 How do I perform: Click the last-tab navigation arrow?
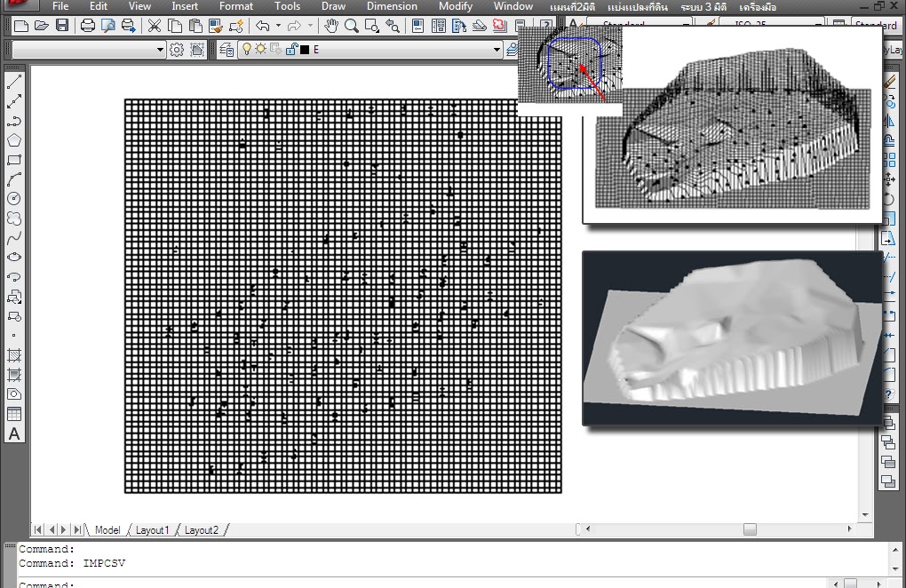pos(77,529)
